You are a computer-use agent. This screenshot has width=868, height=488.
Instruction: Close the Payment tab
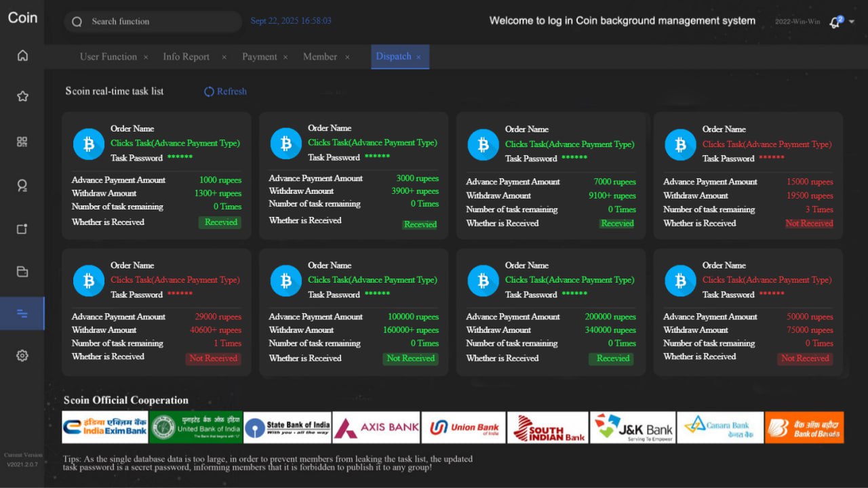click(x=285, y=58)
